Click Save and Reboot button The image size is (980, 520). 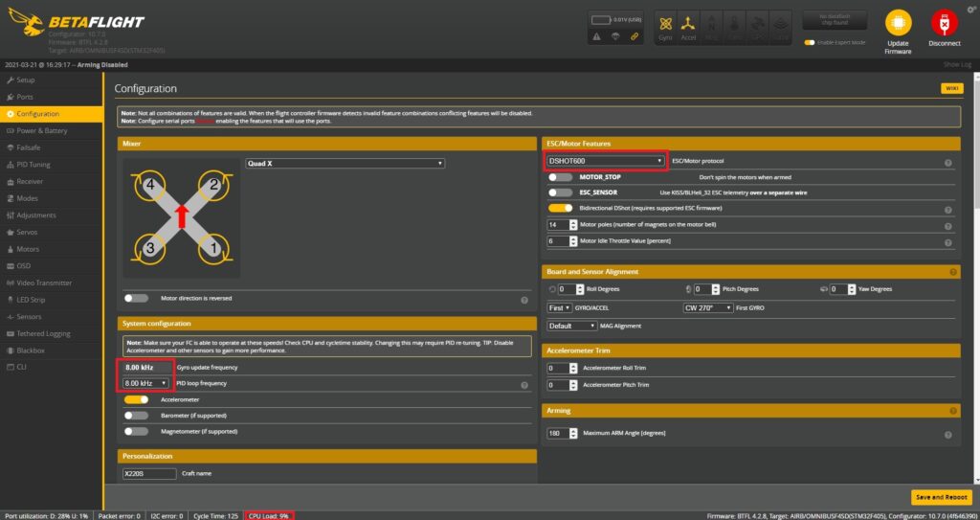tap(942, 497)
